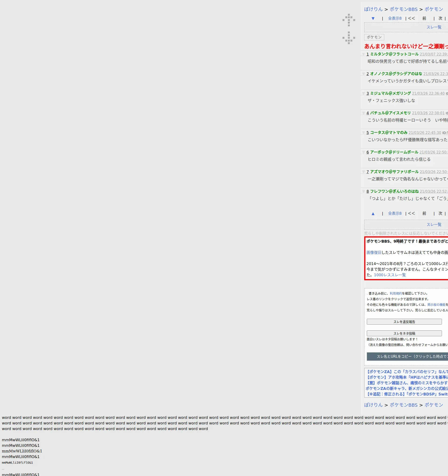Click the gray triangle beside post 7
The width and height of the screenshot is (448, 476).
[x=364, y=172]
